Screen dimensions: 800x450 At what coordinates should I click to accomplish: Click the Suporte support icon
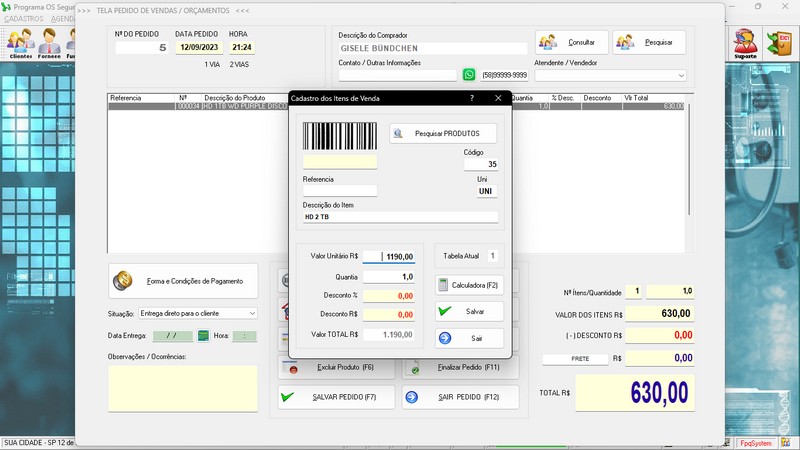(x=745, y=43)
